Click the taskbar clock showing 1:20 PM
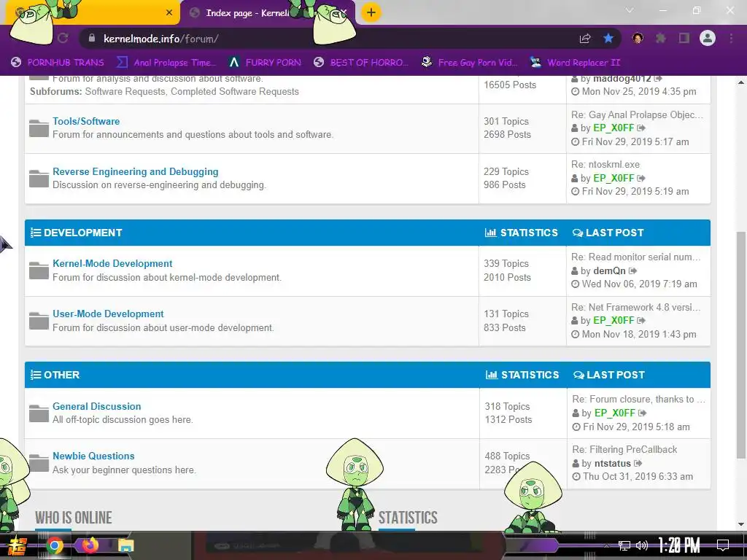747x560 pixels. pyautogui.click(x=679, y=545)
